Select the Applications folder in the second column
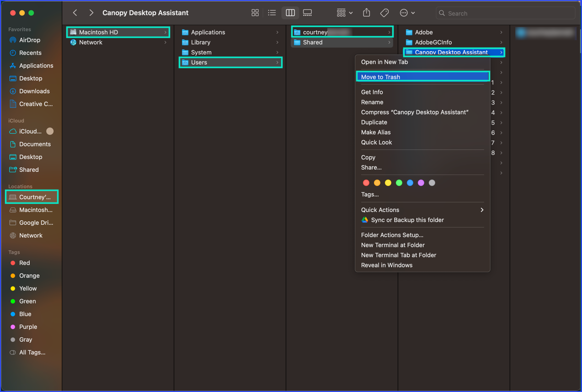582x392 pixels. (230, 32)
